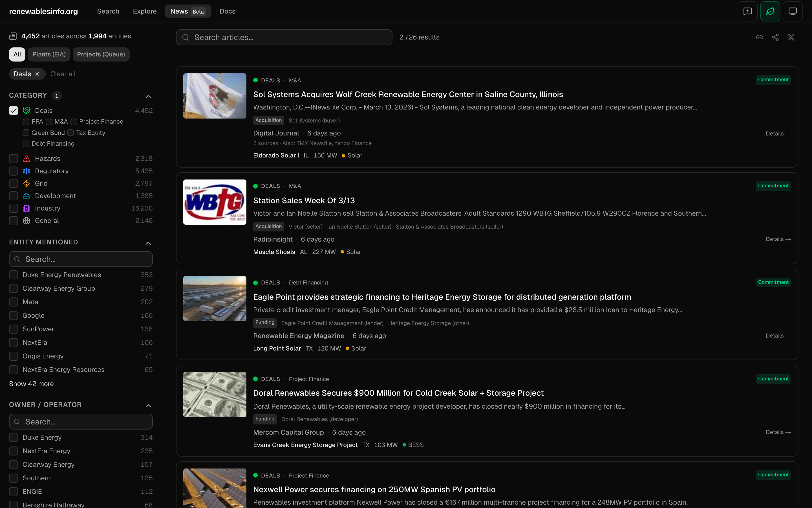Click Funding tag on Doral Renewables card
The image size is (812, 508).
tap(265, 419)
